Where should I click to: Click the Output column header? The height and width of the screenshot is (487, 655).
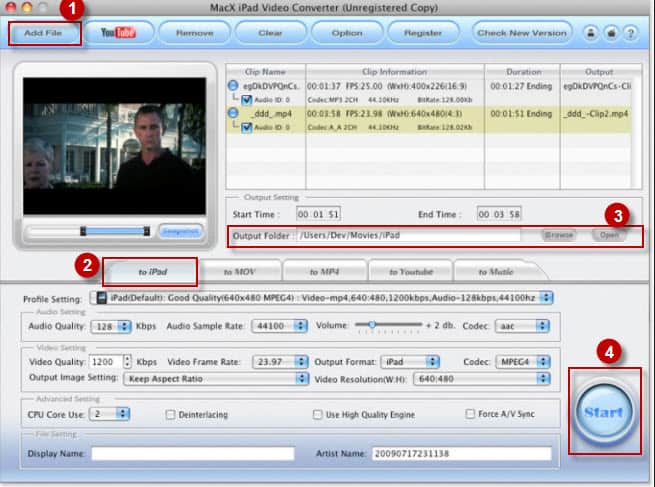599,72
